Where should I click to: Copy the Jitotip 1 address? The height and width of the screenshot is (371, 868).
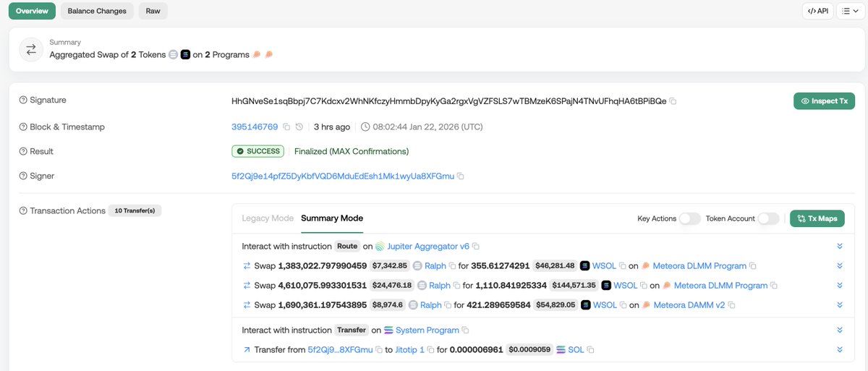click(x=431, y=350)
